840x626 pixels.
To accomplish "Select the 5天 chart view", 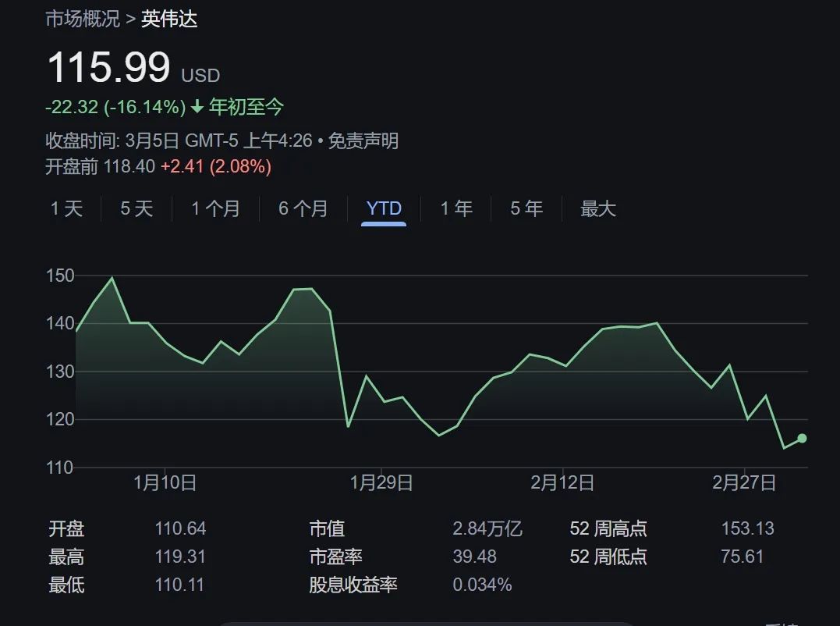I will click(x=134, y=208).
